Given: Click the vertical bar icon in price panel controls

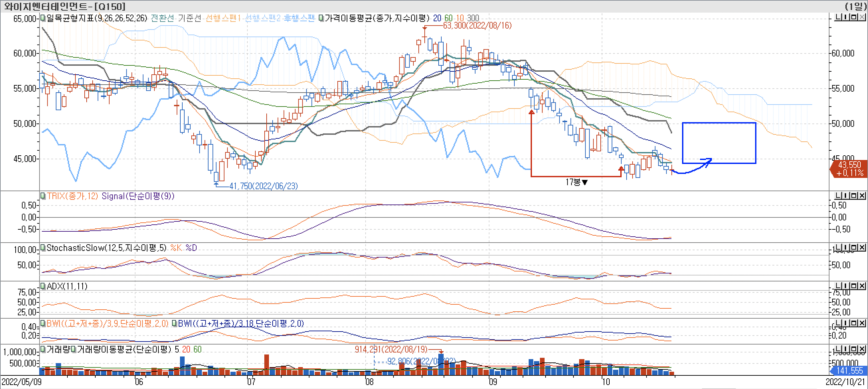Looking at the screenshot, I should coord(846,17).
